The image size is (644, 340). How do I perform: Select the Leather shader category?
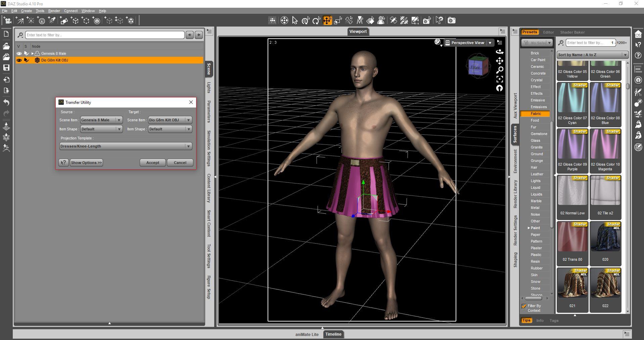click(x=537, y=174)
